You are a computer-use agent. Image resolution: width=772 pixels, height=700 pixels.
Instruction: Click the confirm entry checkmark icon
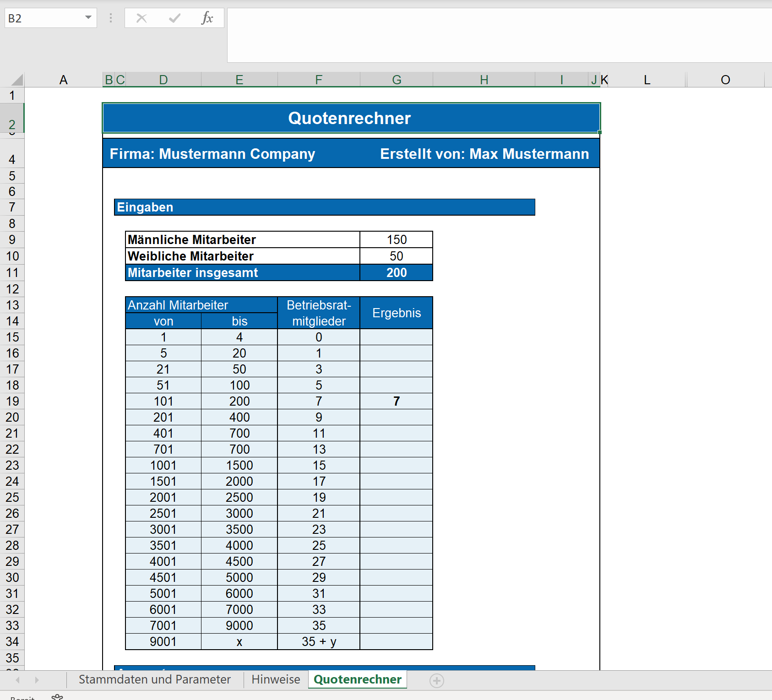pyautogui.click(x=174, y=18)
